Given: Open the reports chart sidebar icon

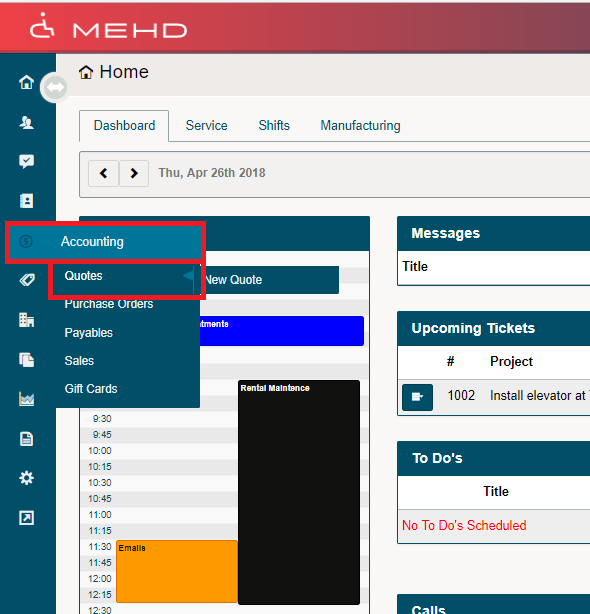Looking at the screenshot, I should pyautogui.click(x=27, y=399).
